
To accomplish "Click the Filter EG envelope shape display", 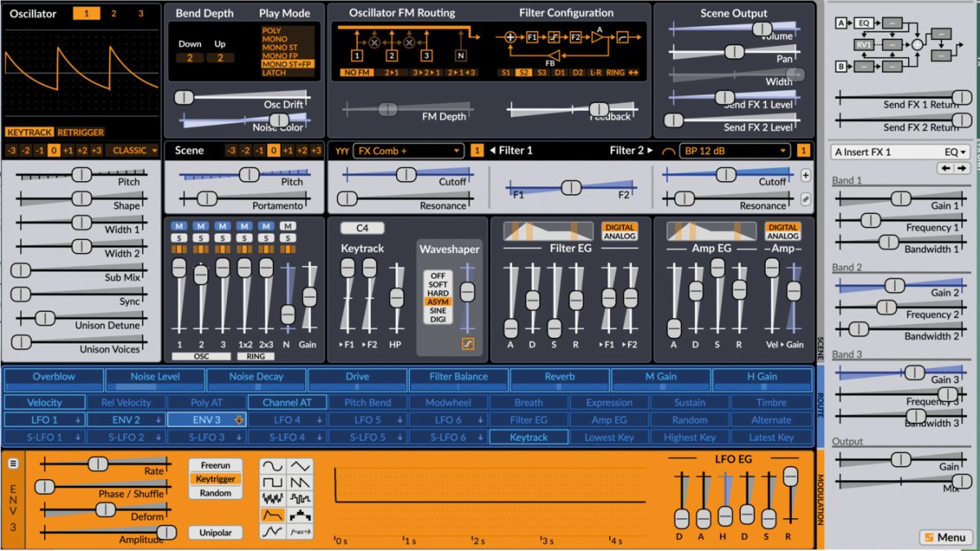I will point(549,231).
